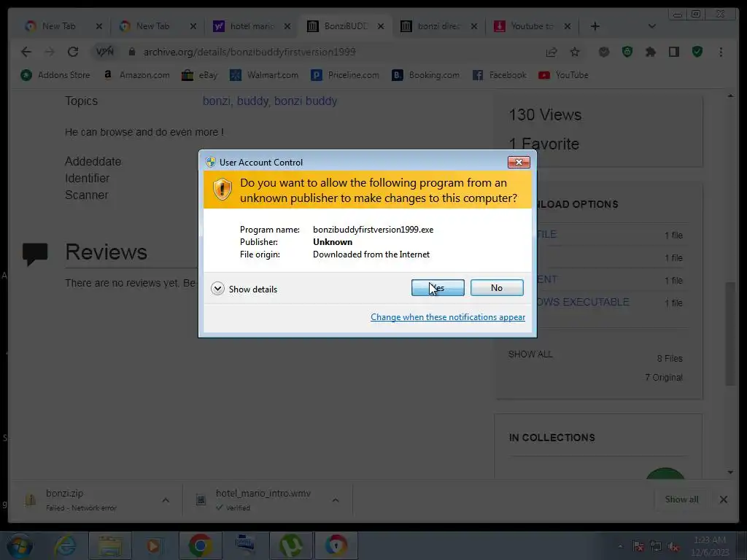Open Facebook bookmark
The width and height of the screenshot is (747, 560).
pyautogui.click(x=499, y=75)
